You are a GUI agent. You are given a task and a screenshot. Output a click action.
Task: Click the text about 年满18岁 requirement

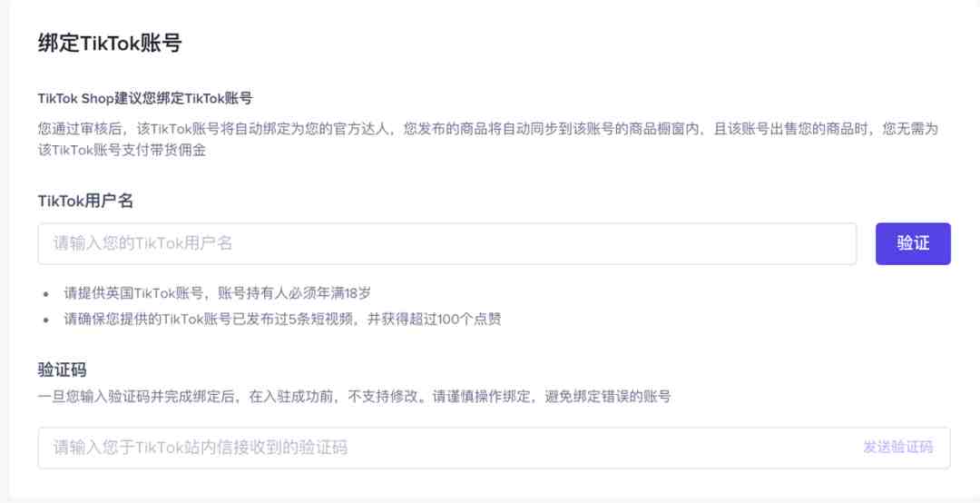tap(217, 292)
